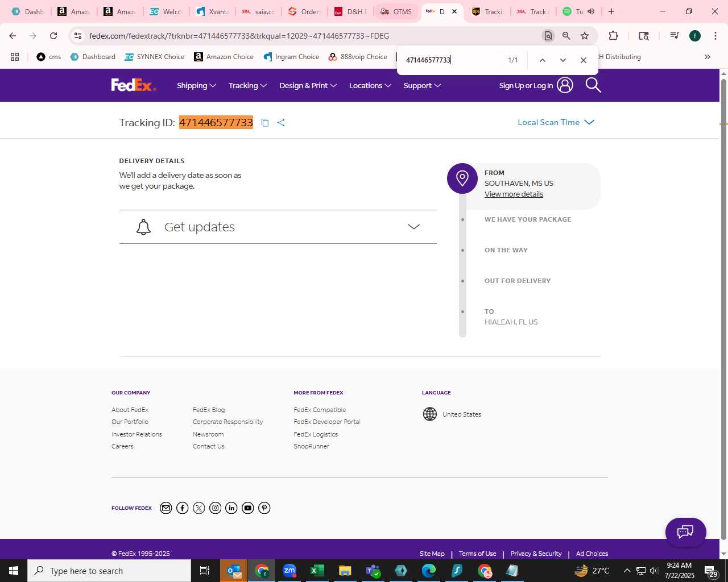The width and height of the screenshot is (728, 582).
Task: Open FedEx email follow icon
Action: pyautogui.click(x=166, y=508)
